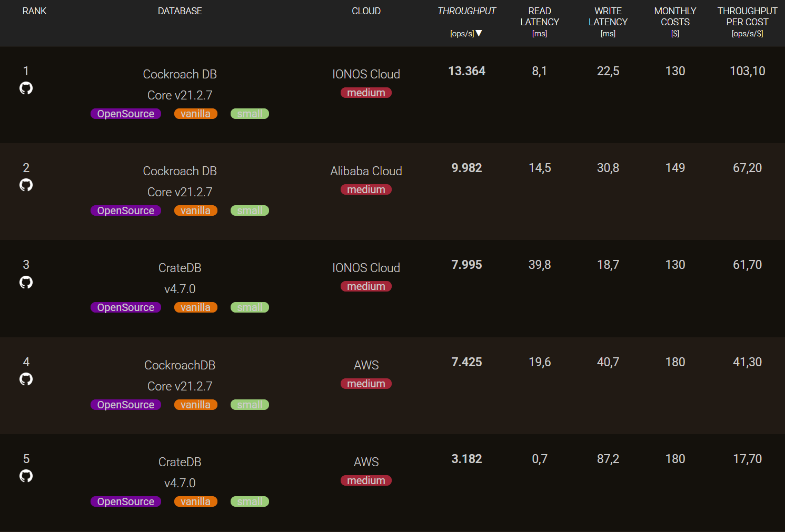Open GitHub icon for rank 1 row
The width and height of the screenshot is (785, 532).
click(26, 88)
